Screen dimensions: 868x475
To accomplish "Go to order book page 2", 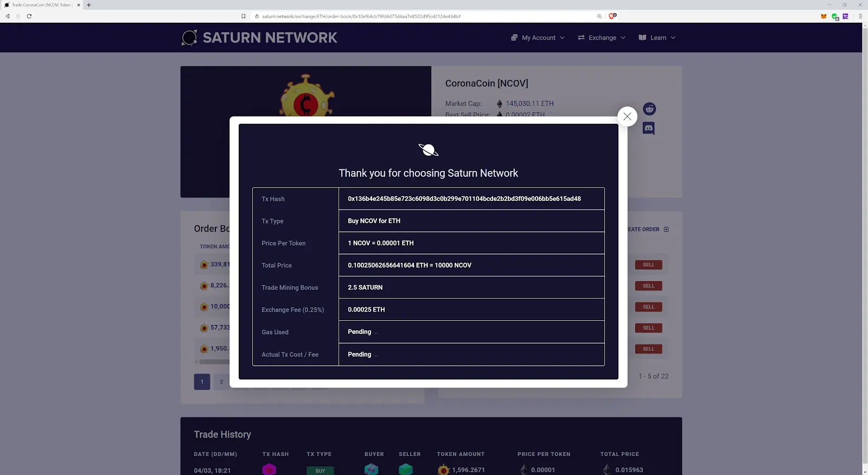I will 221,382.
